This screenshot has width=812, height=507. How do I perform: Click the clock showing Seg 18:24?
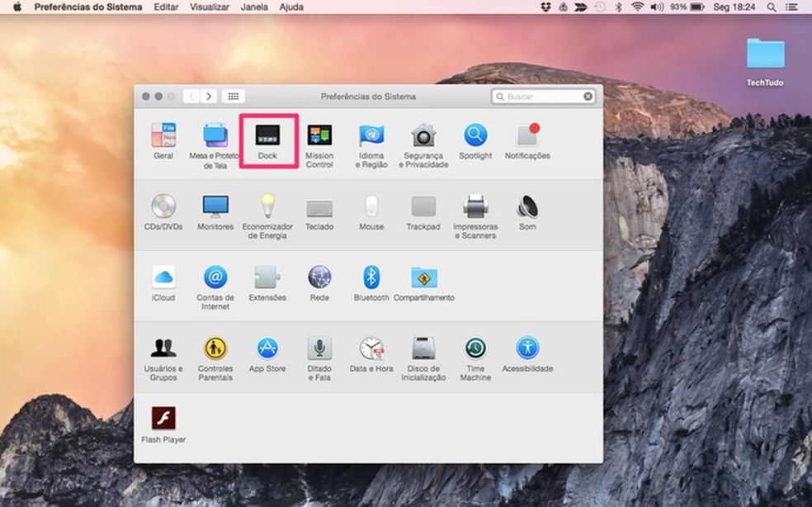(x=734, y=7)
